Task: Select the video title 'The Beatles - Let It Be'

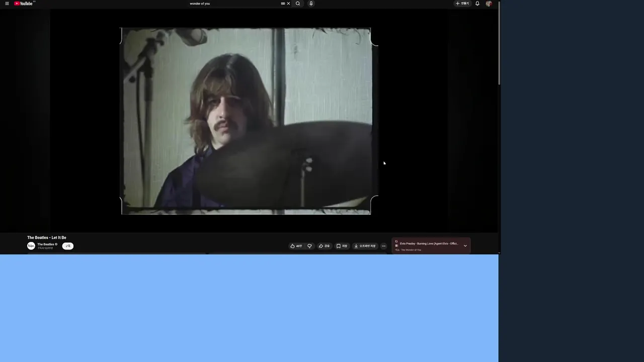Action: pyautogui.click(x=47, y=238)
